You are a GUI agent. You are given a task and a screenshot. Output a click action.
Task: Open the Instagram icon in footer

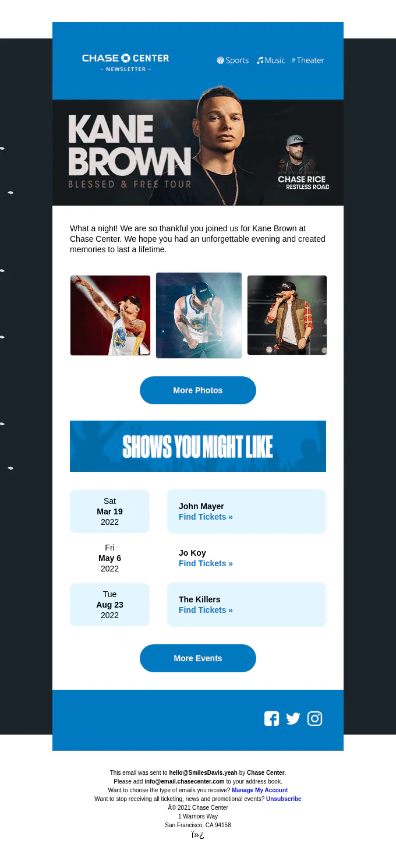(x=314, y=718)
